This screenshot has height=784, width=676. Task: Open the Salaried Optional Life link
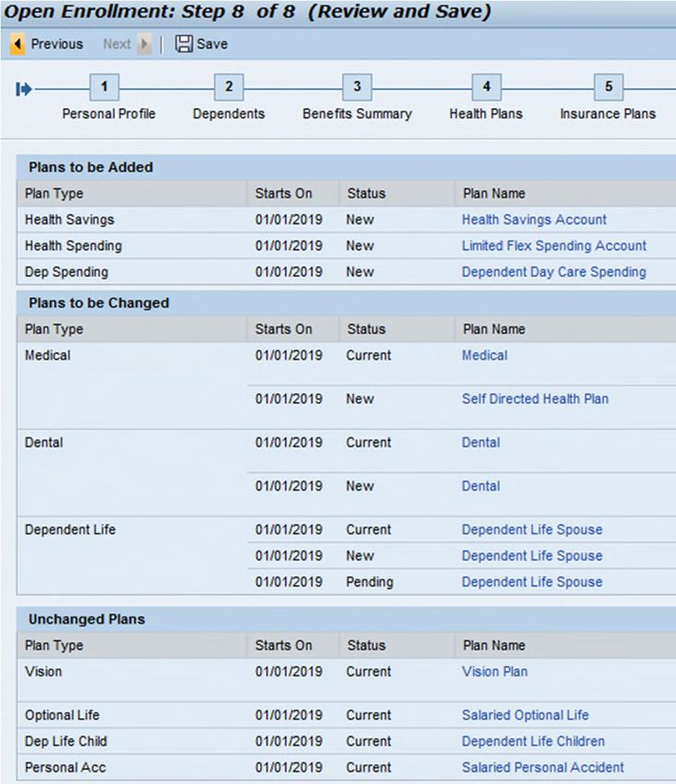[x=525, y=715]
